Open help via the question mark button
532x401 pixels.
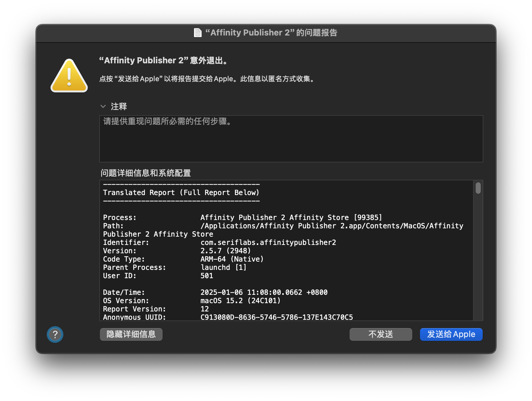tap(55, 334)
